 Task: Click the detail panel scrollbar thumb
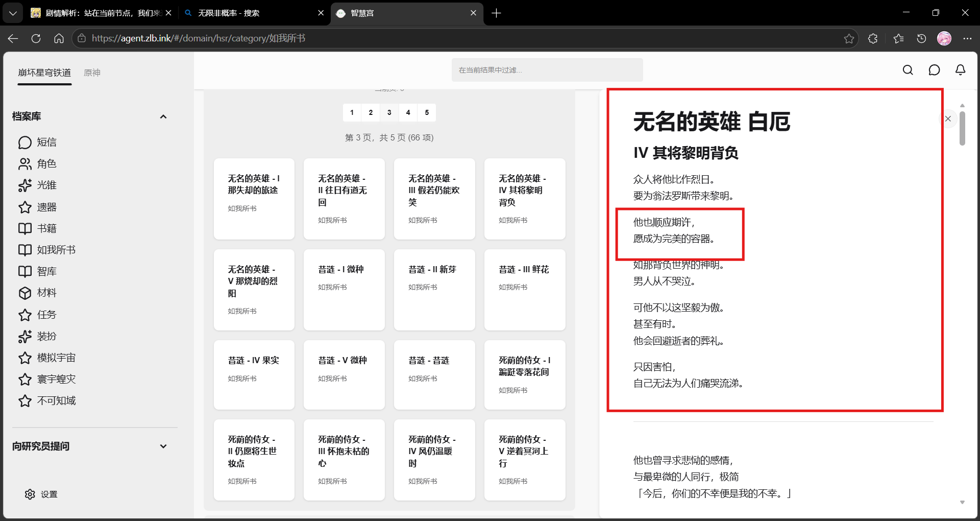(x=962, y=128)
